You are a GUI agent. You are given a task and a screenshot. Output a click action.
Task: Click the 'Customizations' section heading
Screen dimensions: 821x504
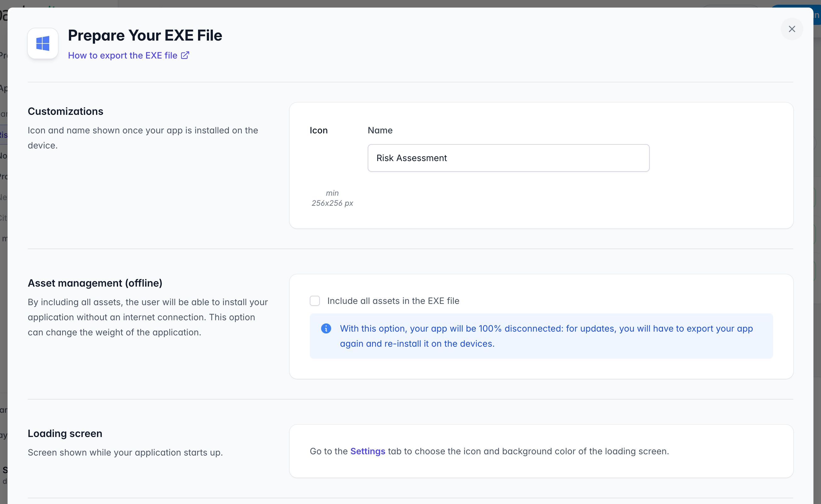(x=65, y=111)
